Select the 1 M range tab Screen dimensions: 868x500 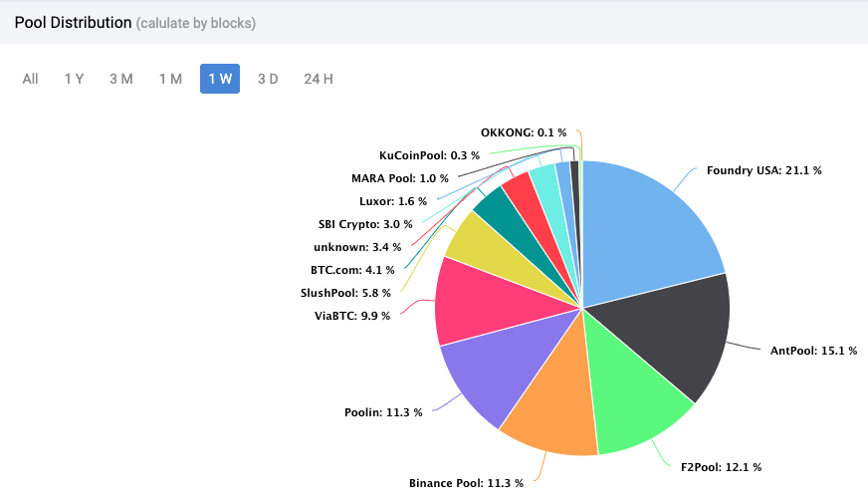(x=170, y=79)
